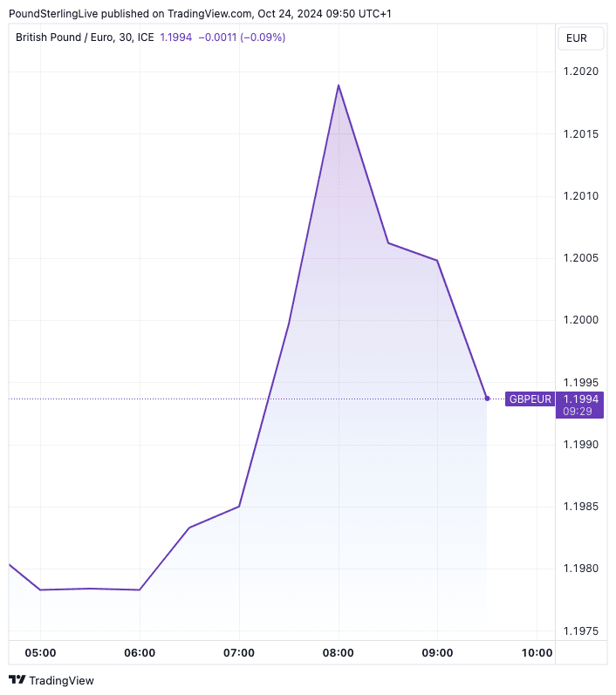Select the 07:00 time axis label
The width and height of the screenshot is (616, 695).
pyautogui.click(x=239, y=653)
